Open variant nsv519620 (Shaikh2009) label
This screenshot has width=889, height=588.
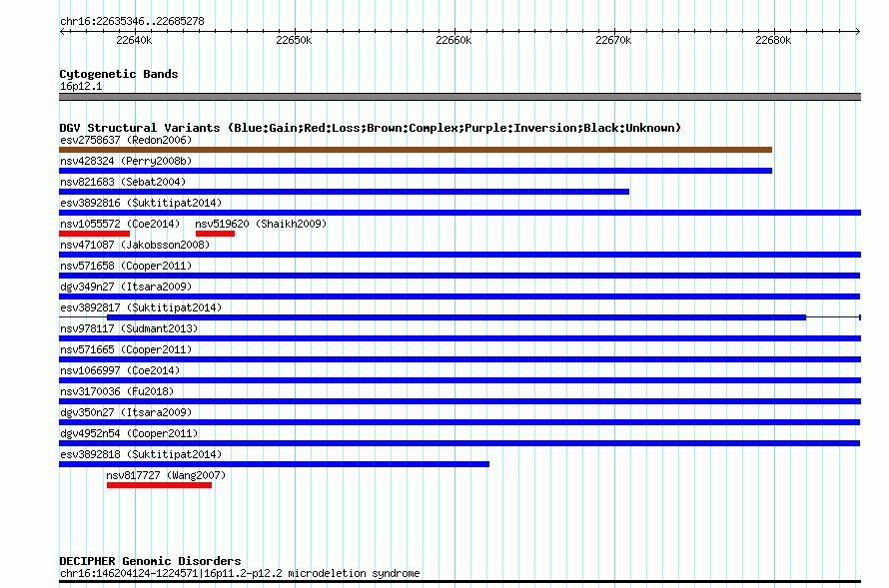[x=261, y=224]
